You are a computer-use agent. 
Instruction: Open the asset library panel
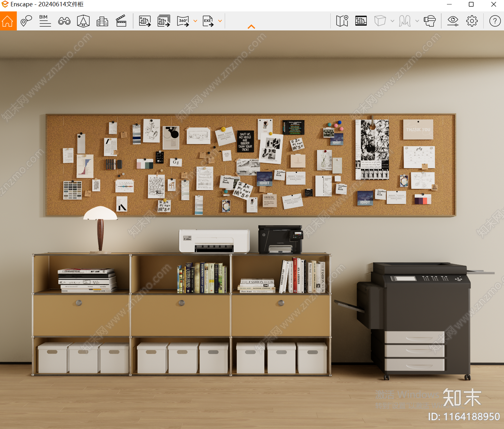(x=361, y=21)
